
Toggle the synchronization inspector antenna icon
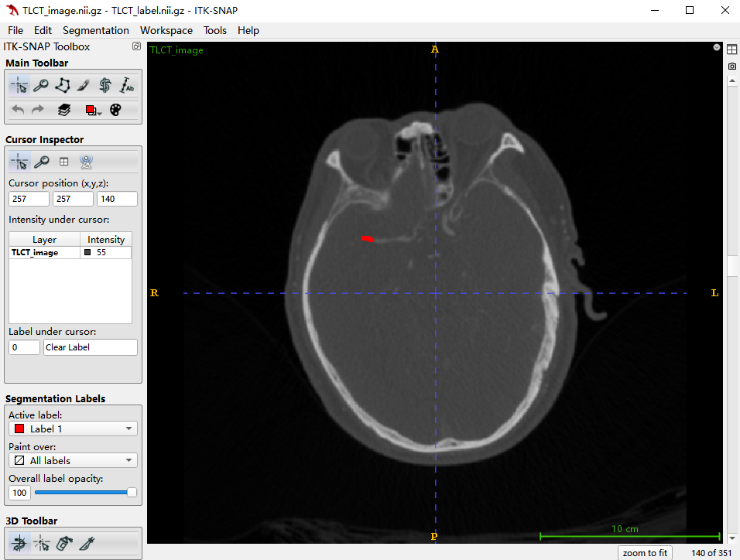[87, 162]
